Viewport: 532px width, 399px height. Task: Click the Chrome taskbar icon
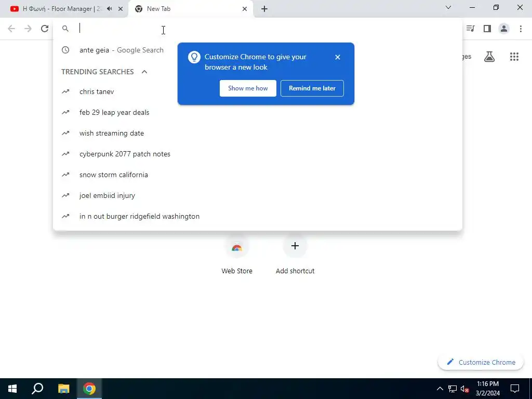[89, 389]
